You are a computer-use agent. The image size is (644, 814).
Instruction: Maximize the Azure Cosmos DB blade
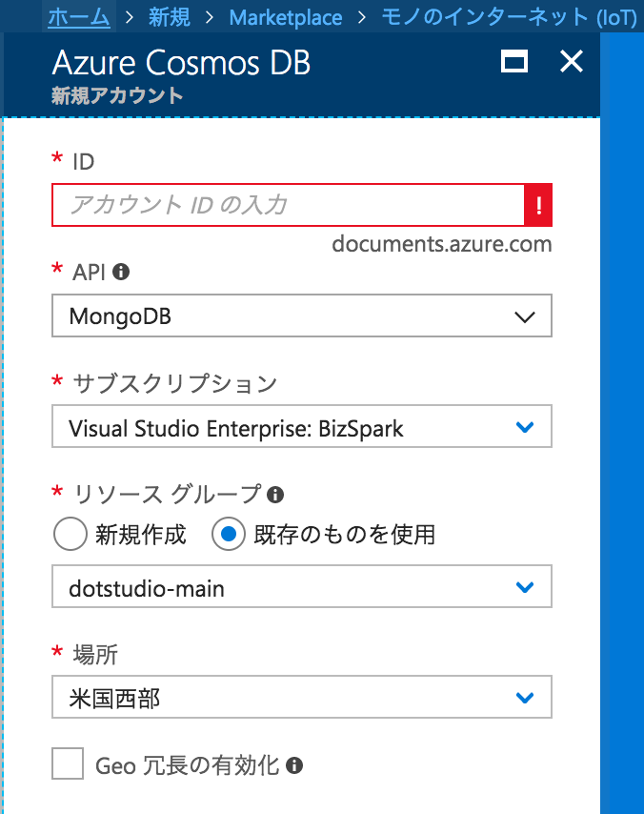click(515, 61)
